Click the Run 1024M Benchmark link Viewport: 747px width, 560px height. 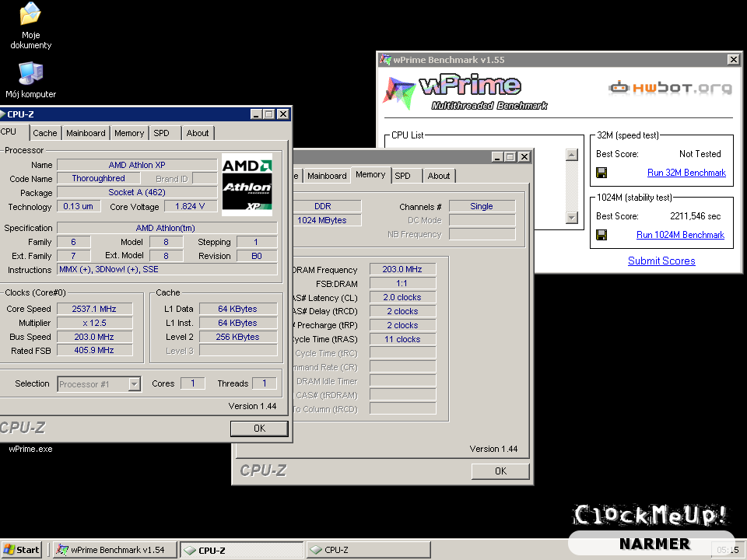click(680, 235)
